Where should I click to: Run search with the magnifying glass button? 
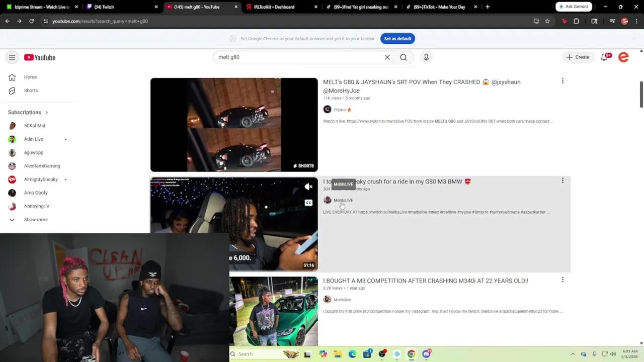(x=404, y=57)
